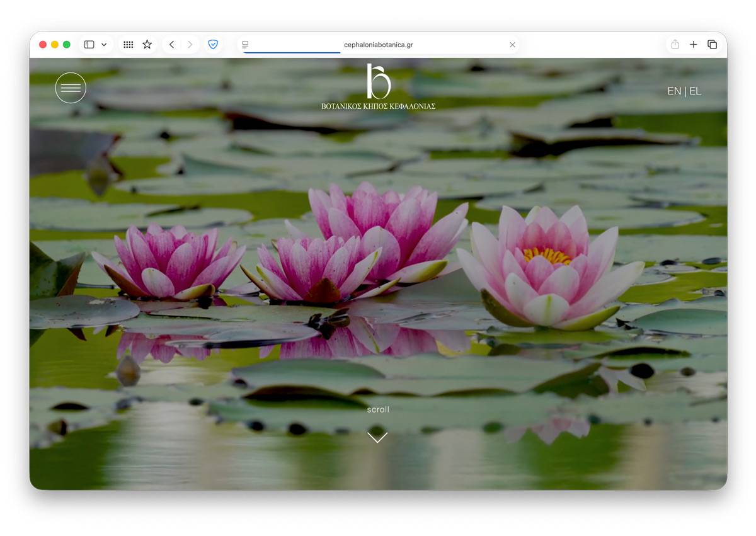756x536 pixels.
Task: Switch site language to EL
Action: point(695,91)
